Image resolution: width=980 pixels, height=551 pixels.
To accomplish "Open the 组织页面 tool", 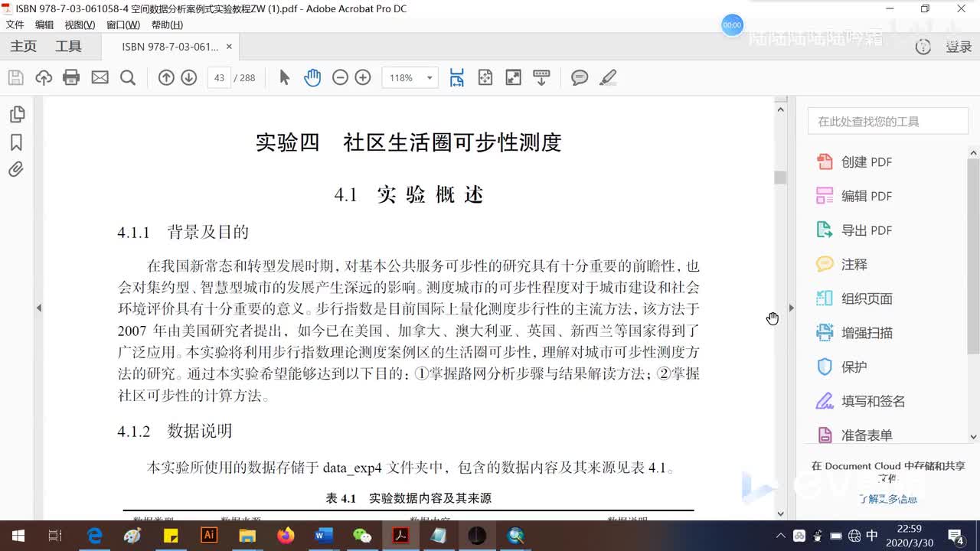I will 854,298.
